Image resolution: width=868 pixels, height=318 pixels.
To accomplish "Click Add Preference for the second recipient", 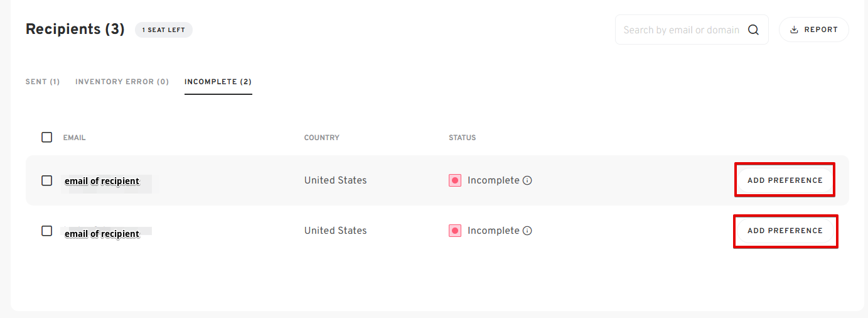I will [785, 231].
